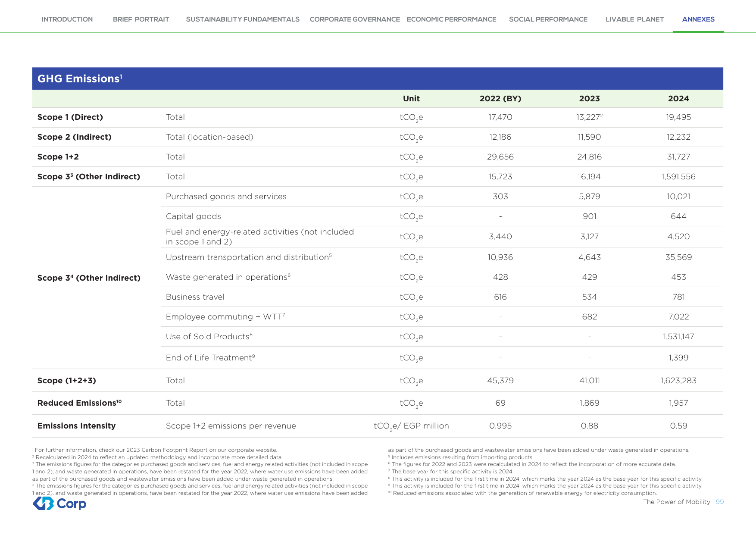Click the tCO2e/ EGP million unit
This screenshot has width=756, height=535.
pos(411,426)
